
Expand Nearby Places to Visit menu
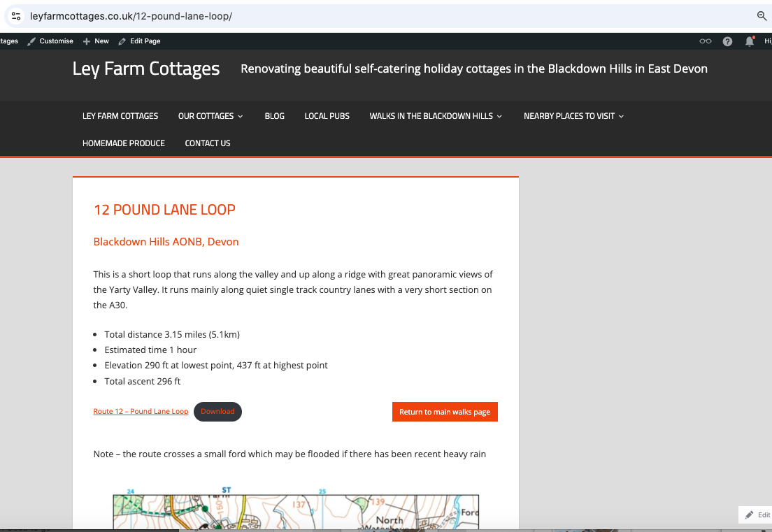point(573,116)
